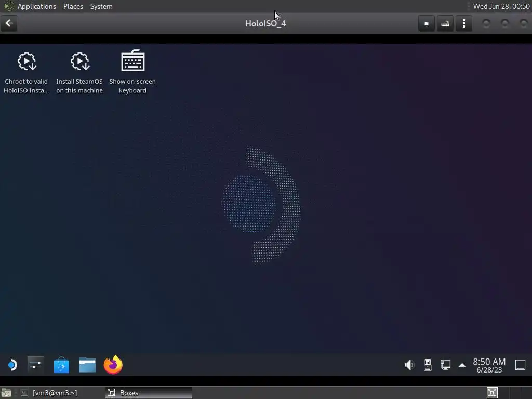Image resolution: width=532 pixels, height=399 pixels.
Task: Open the Places menu
Action: coord(73,6)
